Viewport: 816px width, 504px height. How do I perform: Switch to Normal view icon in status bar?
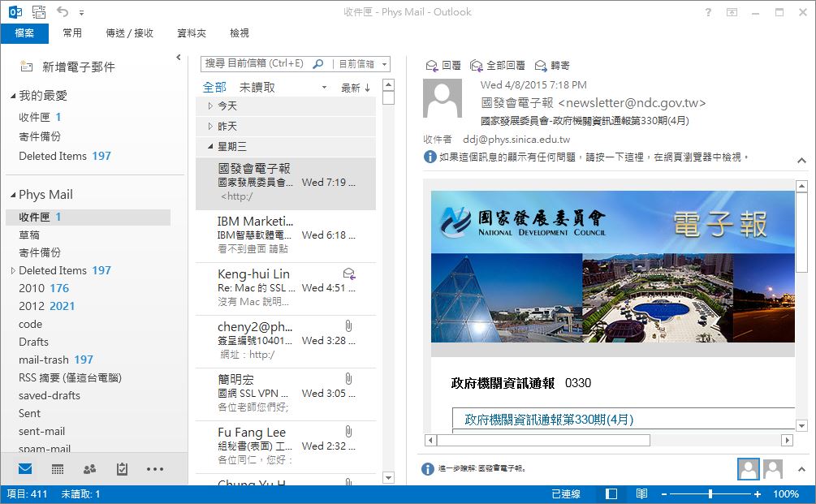coord(611,493)
